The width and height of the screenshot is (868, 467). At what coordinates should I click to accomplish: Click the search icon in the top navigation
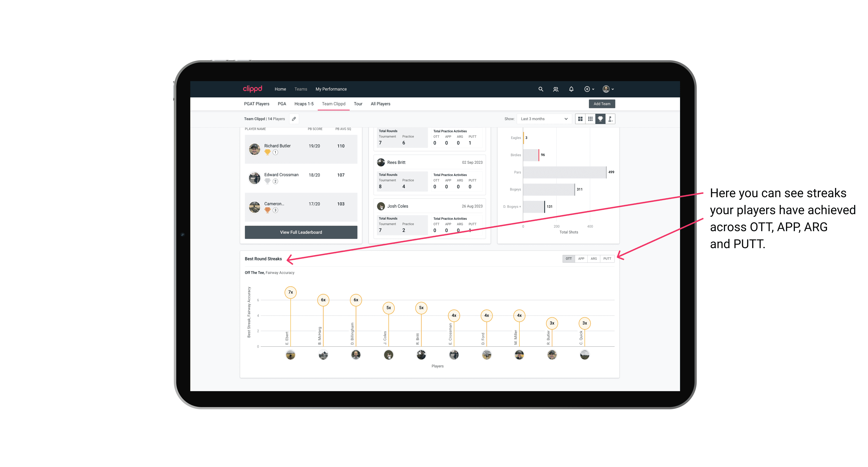[540, 89]
